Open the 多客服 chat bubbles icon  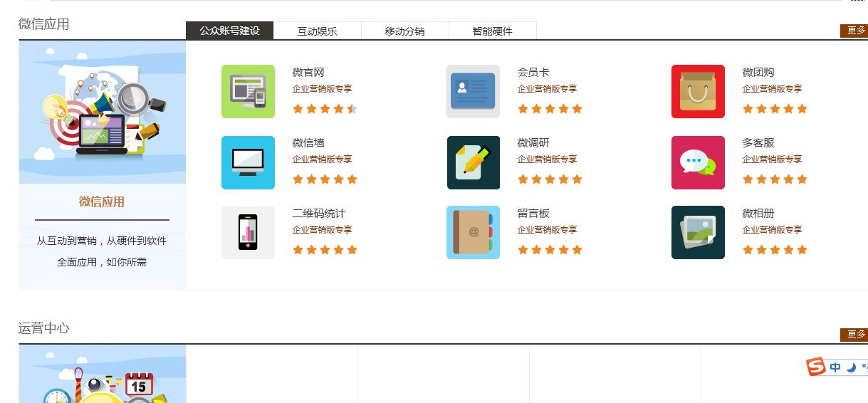[x=698, y=162]
